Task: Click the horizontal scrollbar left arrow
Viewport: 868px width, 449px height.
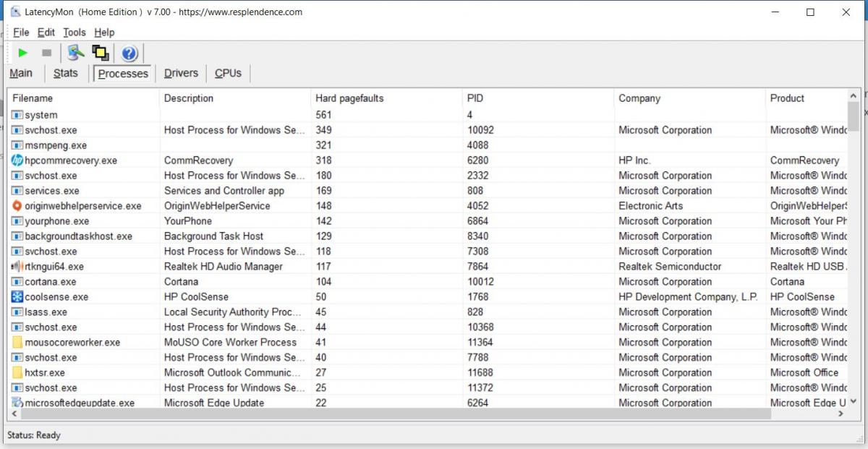Action: pyautogui.click(x=14, y=414)
